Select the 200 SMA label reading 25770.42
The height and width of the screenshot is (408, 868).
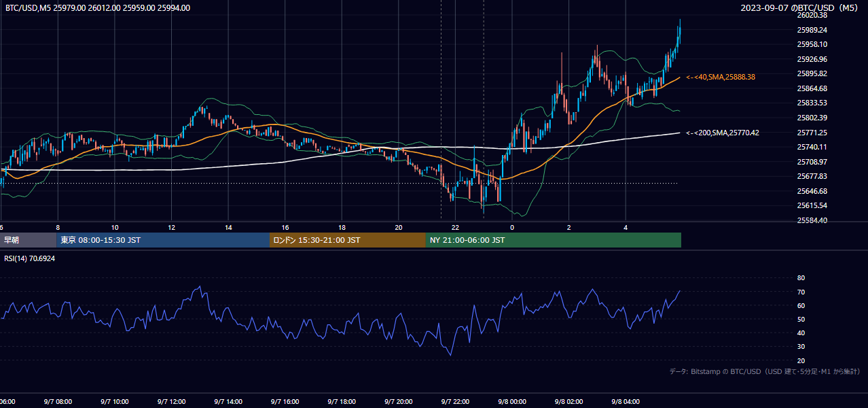point(723,133)
